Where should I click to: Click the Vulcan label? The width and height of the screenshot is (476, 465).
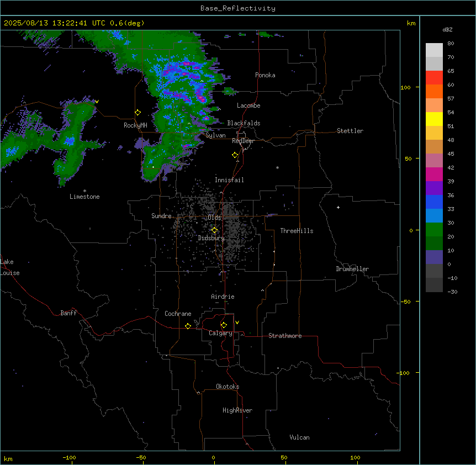299,437
